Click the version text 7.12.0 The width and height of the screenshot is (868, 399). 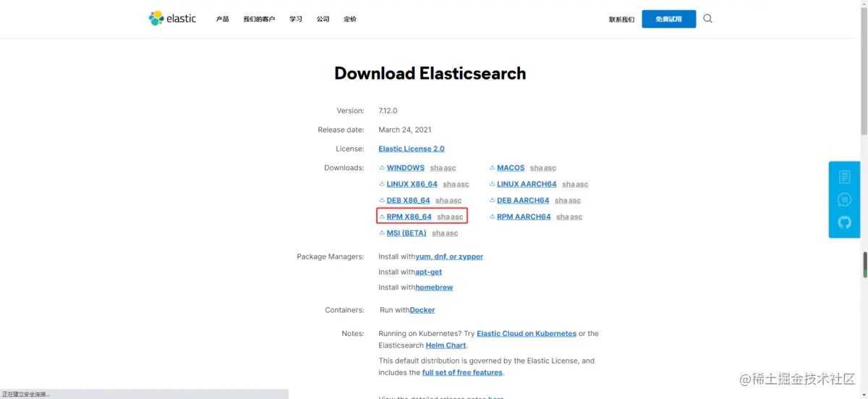(x=388, y=111)
